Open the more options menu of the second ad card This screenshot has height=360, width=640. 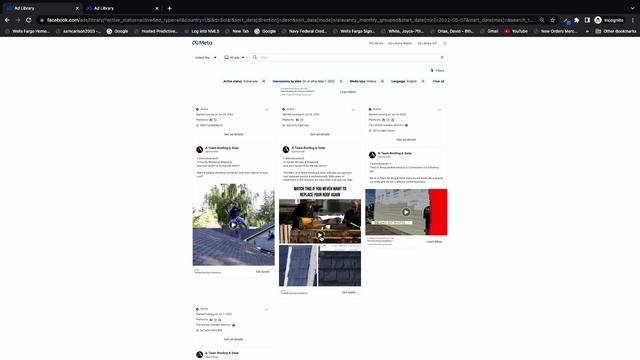tap(353, 109)
